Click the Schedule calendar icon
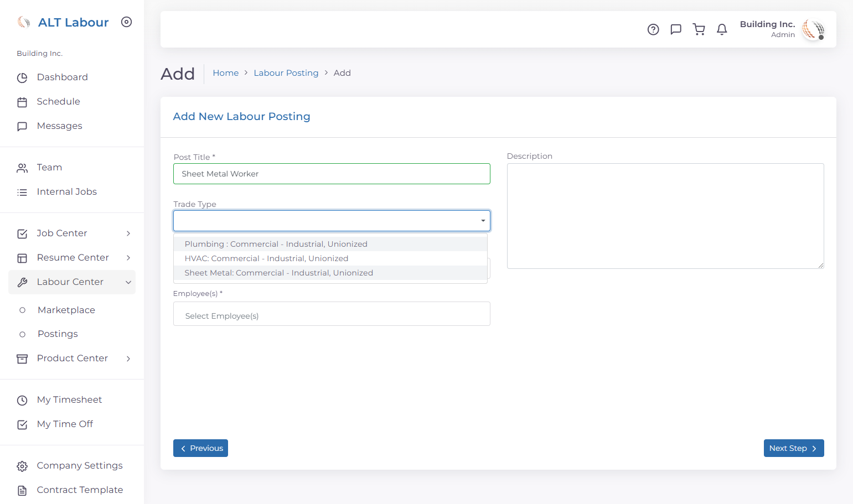Viewport: 853px width, 504px height. click(22, 102)
